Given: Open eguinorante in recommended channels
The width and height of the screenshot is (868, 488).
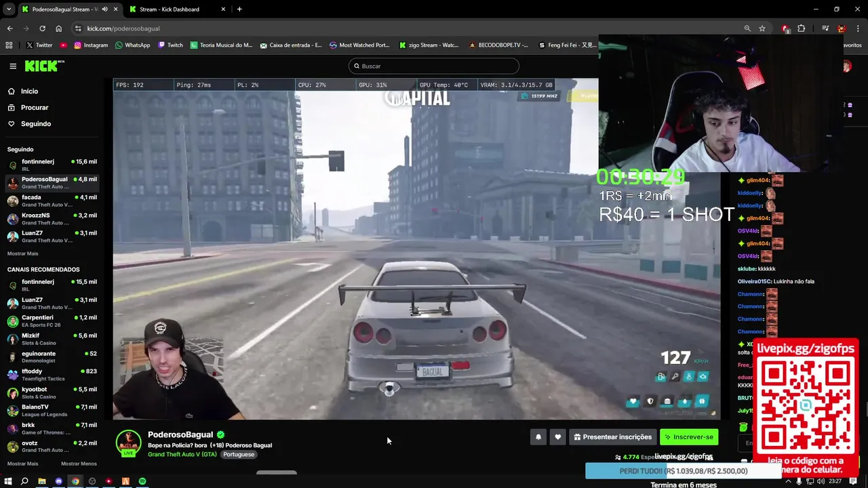Looking at the screenshot, I should pyautogui.click(x=52, y=357).
